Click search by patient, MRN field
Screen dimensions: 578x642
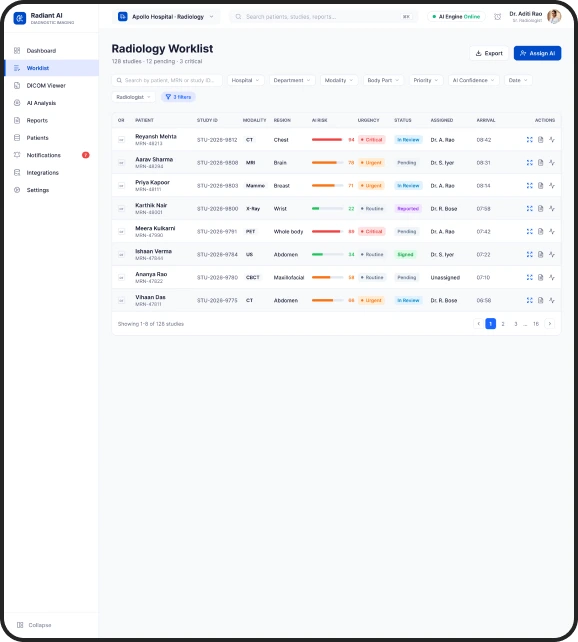tap(167, 80)
